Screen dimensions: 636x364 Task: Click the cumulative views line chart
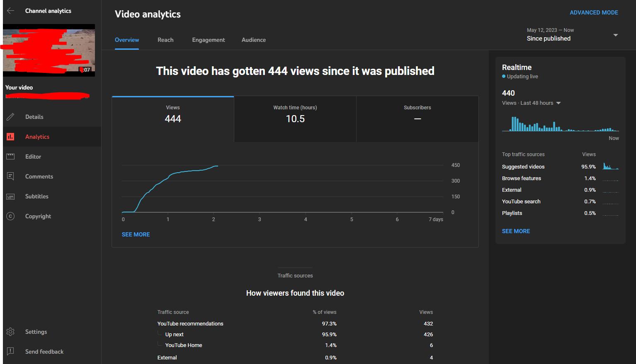point(283,189)
